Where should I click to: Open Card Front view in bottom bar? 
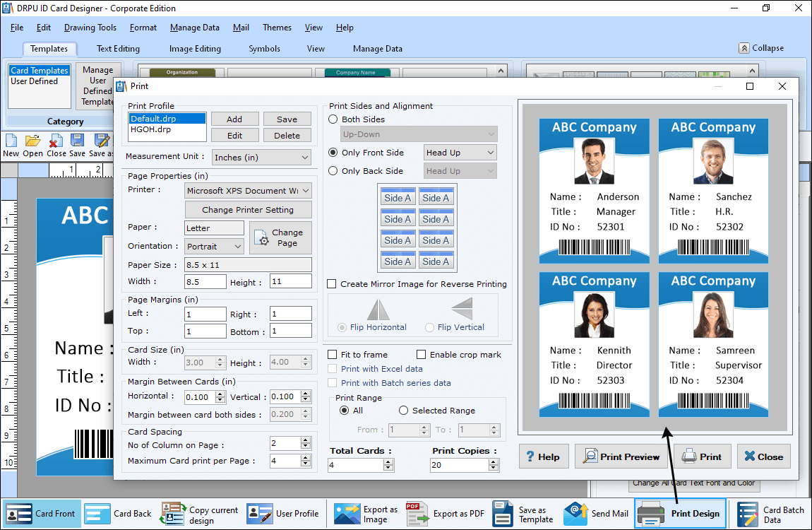tap(41, 514)
